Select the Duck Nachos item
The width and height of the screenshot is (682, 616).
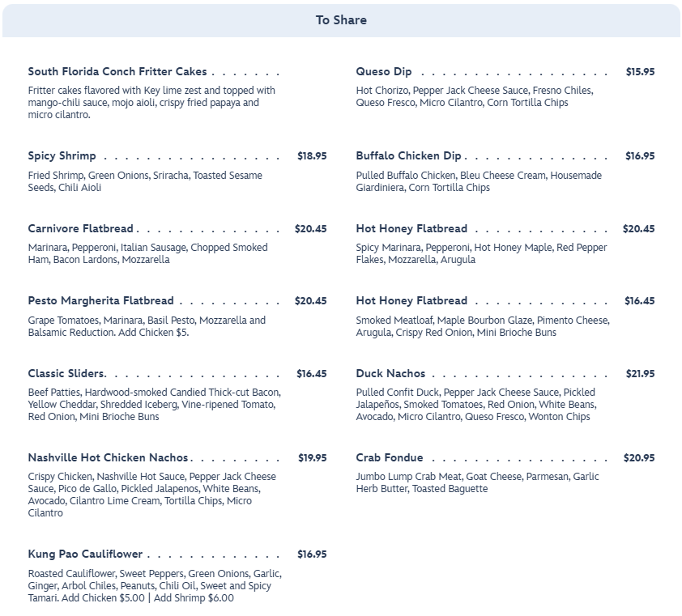390,374
